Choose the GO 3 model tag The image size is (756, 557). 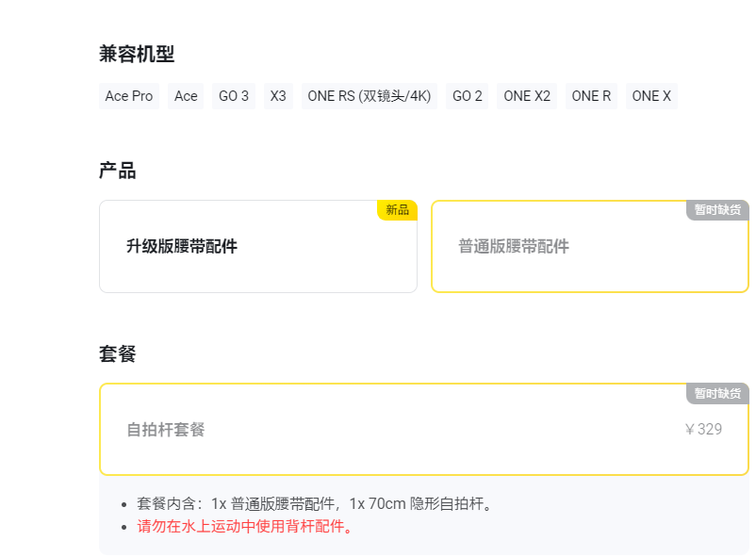click(234, 96)
